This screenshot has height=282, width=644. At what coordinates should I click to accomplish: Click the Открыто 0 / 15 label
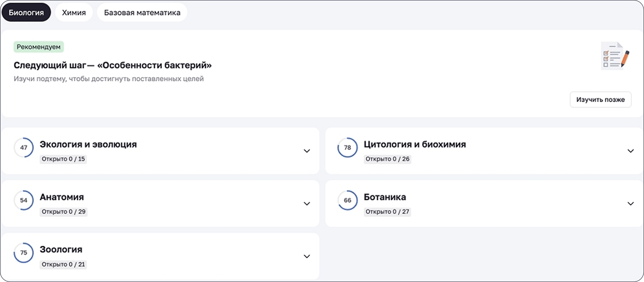tap(63, 159)
